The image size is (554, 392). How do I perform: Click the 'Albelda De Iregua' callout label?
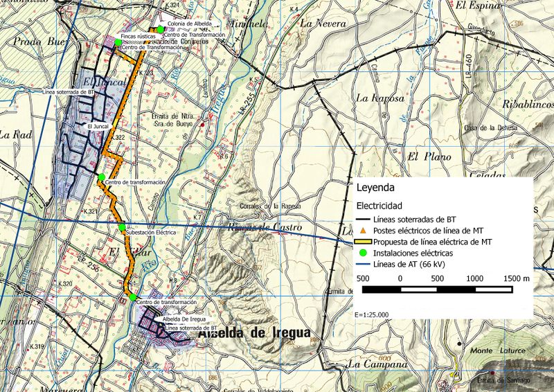coord(184,319)
